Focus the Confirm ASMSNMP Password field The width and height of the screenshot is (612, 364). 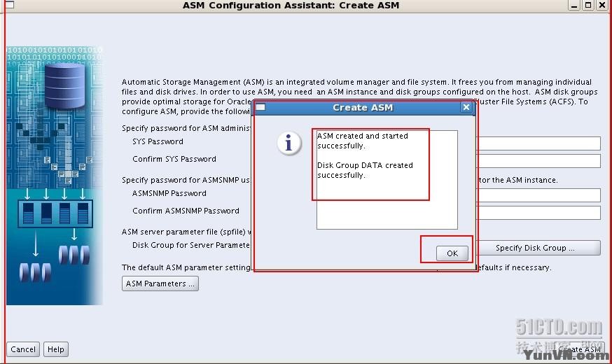coord(538,213)
